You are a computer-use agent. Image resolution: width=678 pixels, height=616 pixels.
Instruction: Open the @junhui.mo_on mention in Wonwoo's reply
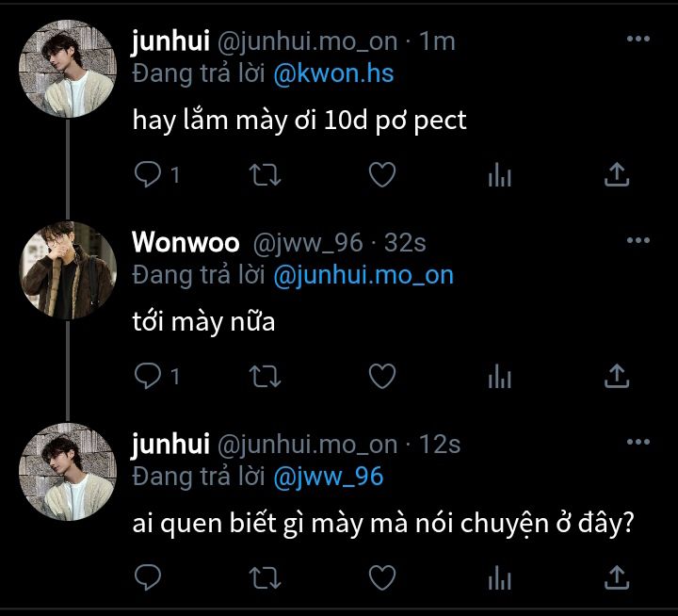click(363, 275)
